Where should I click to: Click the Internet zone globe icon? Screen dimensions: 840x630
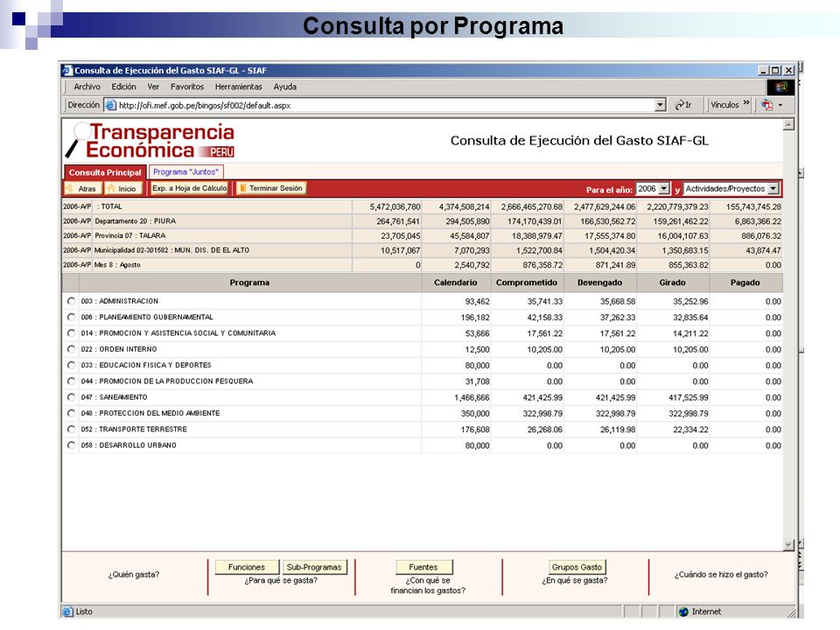click(x=683, y=612)
